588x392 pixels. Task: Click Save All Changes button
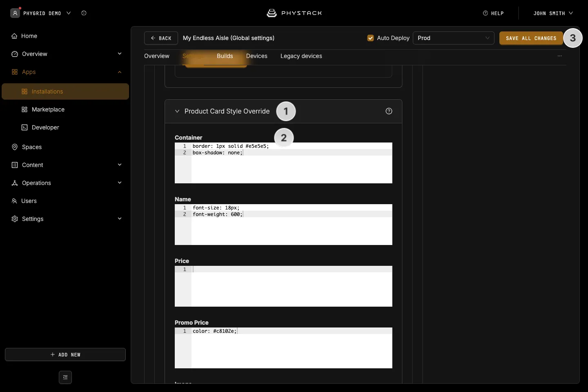coord(531,38)
